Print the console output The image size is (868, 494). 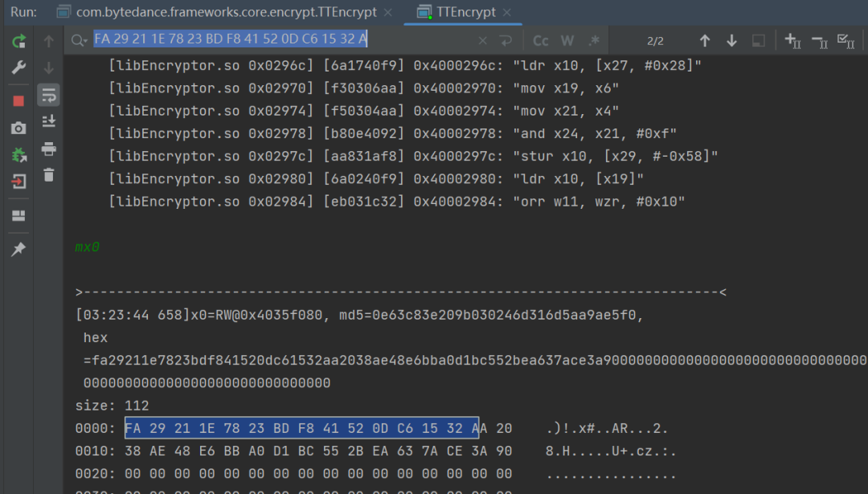click(49, 149)
